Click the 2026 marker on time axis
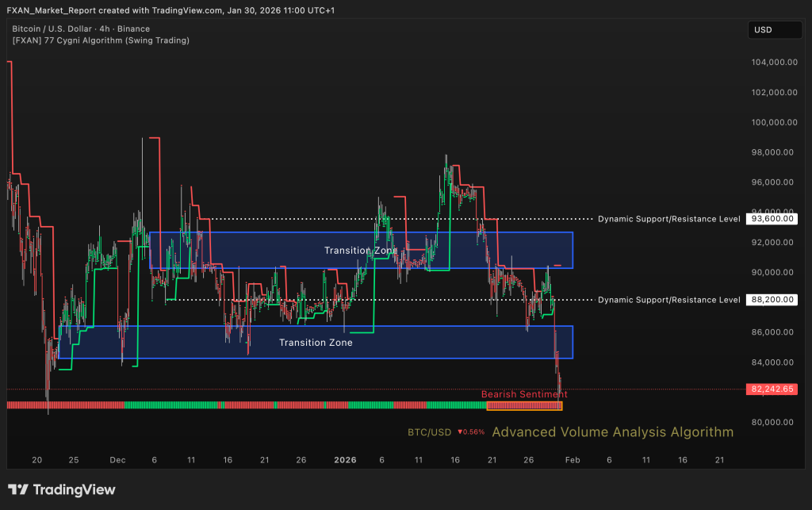The image size is (812, 510). coord(345,460)
